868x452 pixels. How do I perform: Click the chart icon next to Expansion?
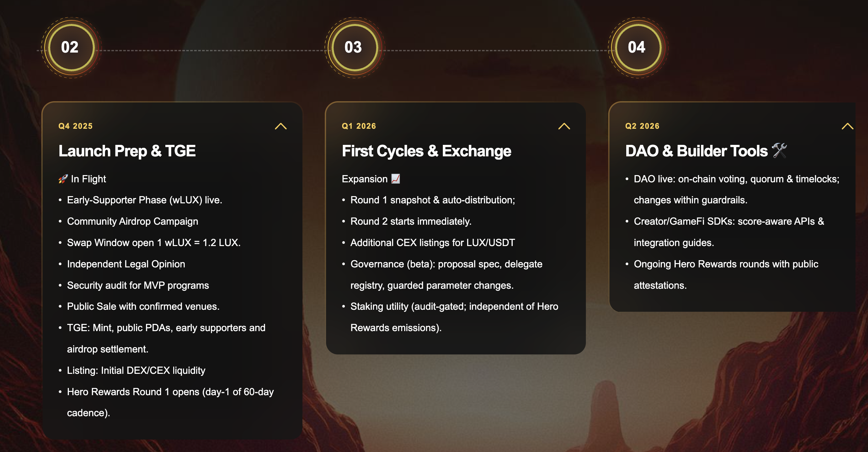pyautogui.click(x=396, y=179)
